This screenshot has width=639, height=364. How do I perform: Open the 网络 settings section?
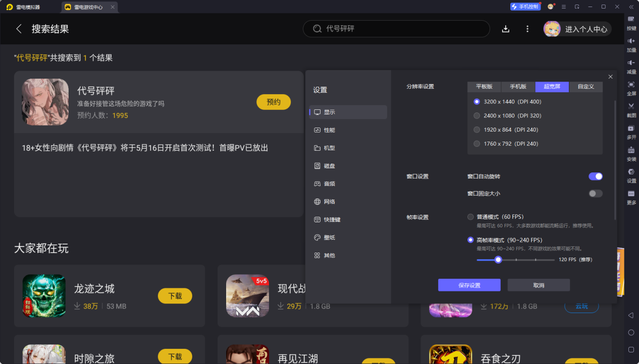coord(348,202)
